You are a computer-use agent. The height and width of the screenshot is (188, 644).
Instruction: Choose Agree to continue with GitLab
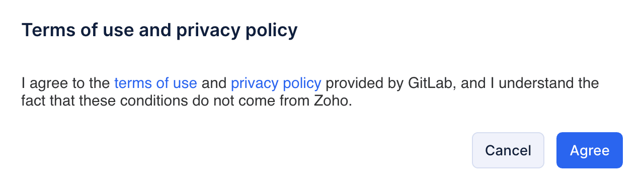click(589, 150)
